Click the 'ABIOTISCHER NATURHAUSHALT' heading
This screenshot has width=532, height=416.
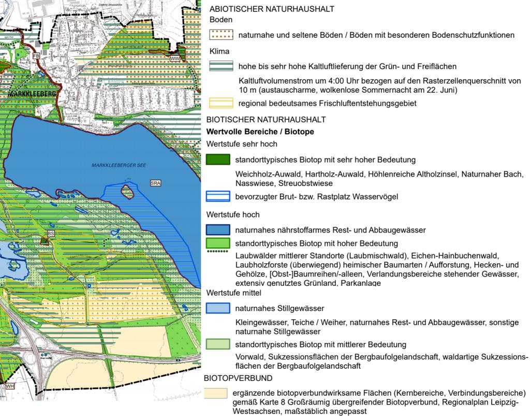point(272,9)
